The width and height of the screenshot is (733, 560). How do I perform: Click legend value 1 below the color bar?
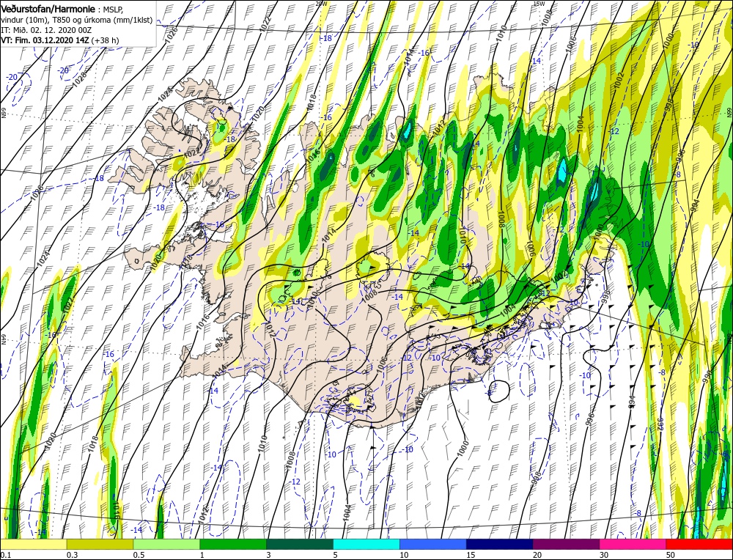pyautogui.click(x=202, y=555)
